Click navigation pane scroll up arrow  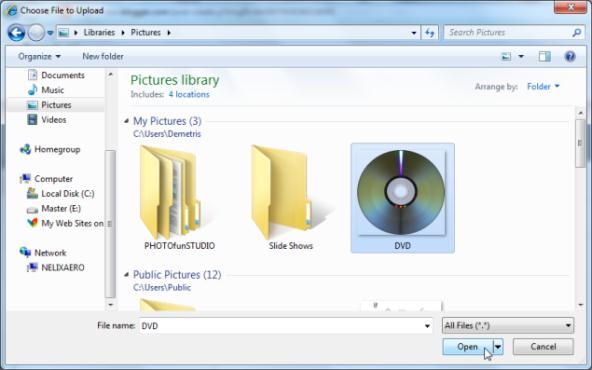point(110,74)
